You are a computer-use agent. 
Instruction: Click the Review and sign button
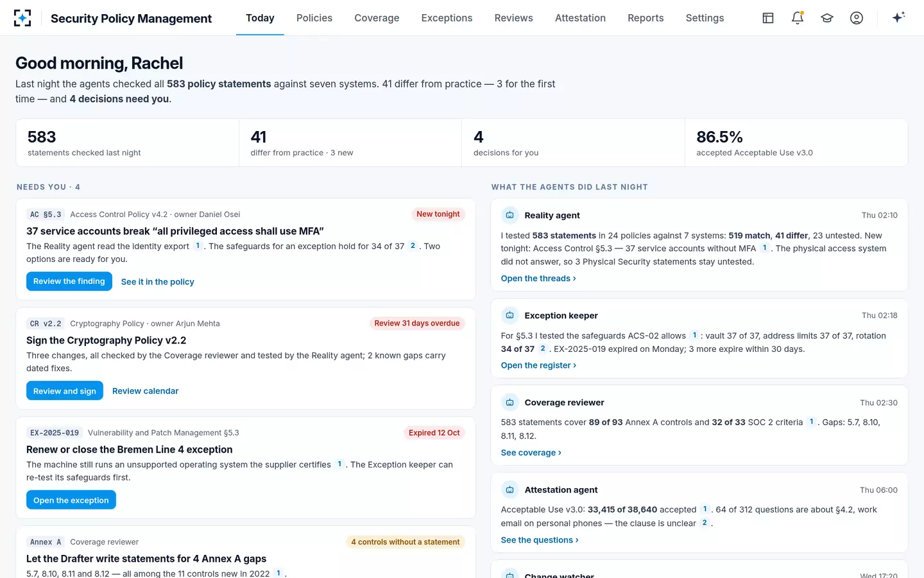(65, 390)
